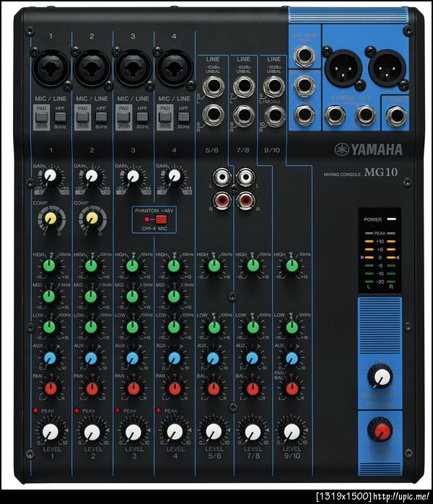Click the LEVEL 5/6 white knob
The image size is (433, 504).
tap(214, 431)
